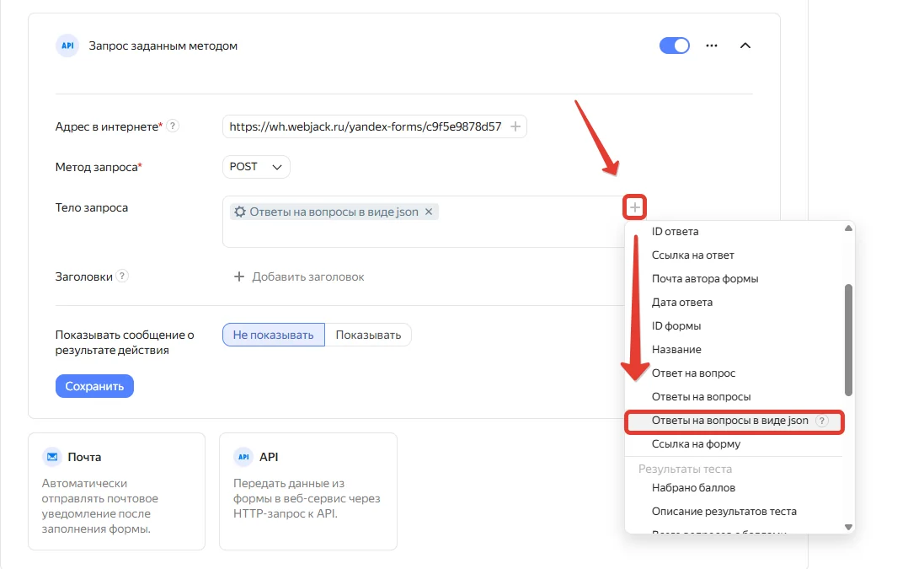Select Название in the variable list
Viewport: 924px width, 569px height.
tap(676, 350)
